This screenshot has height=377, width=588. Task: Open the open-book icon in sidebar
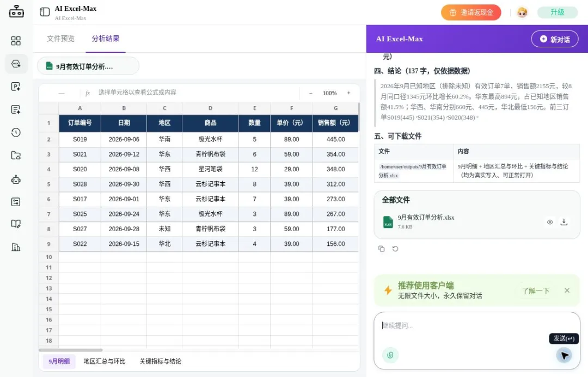16,224
